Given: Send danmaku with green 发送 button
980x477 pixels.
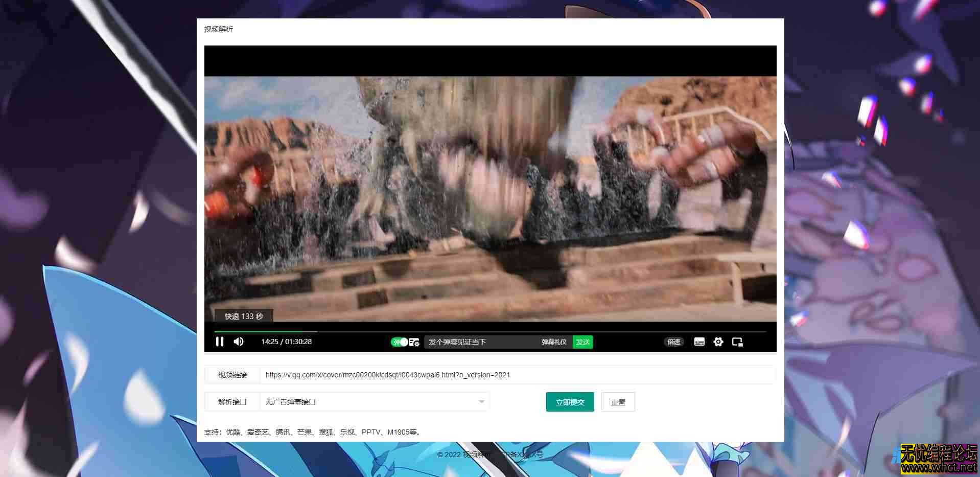Looking at the screenshot, I should tap(582, 342).
